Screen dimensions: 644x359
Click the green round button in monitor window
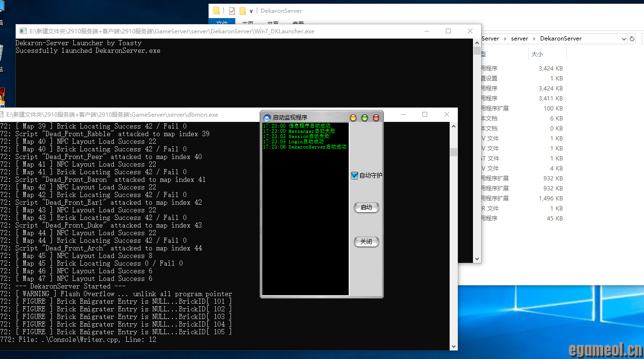click(364, 118)
